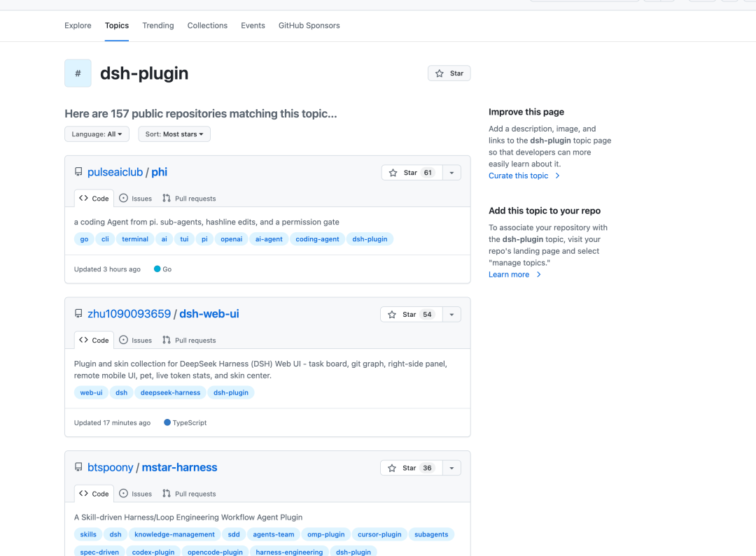The image size is (756, 556).
Task: Open the phi repository link
Action: click(159, 172)
